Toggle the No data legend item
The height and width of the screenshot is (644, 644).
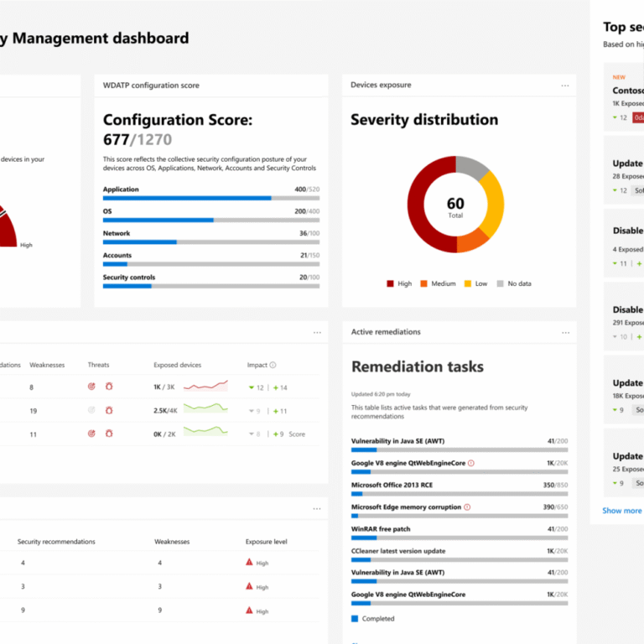[513, 284]
